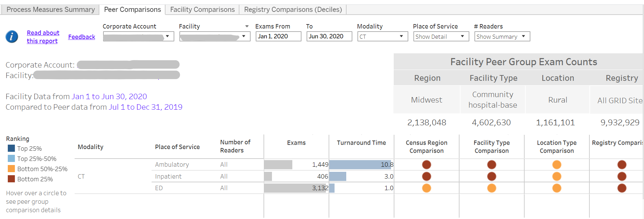Click the Ambulatory exams bar 1,449

pyautogui.click(x=278, y=165)
